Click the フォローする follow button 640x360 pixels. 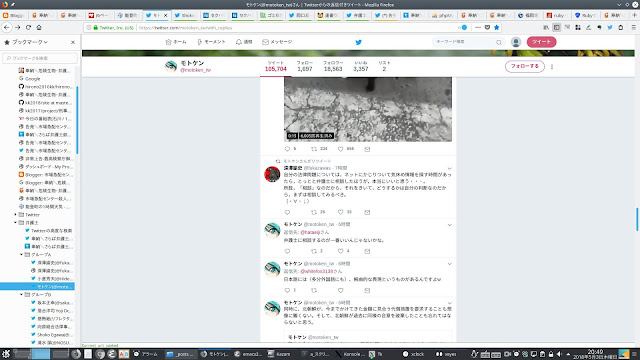[x=524, y=66]
